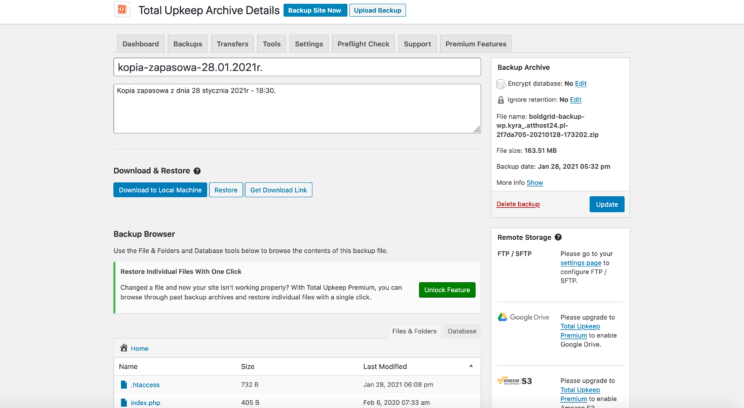The height and width of the screenshot is (408, 744).
Task: Open the .htaccess file link
Action: tap(145, 385)
